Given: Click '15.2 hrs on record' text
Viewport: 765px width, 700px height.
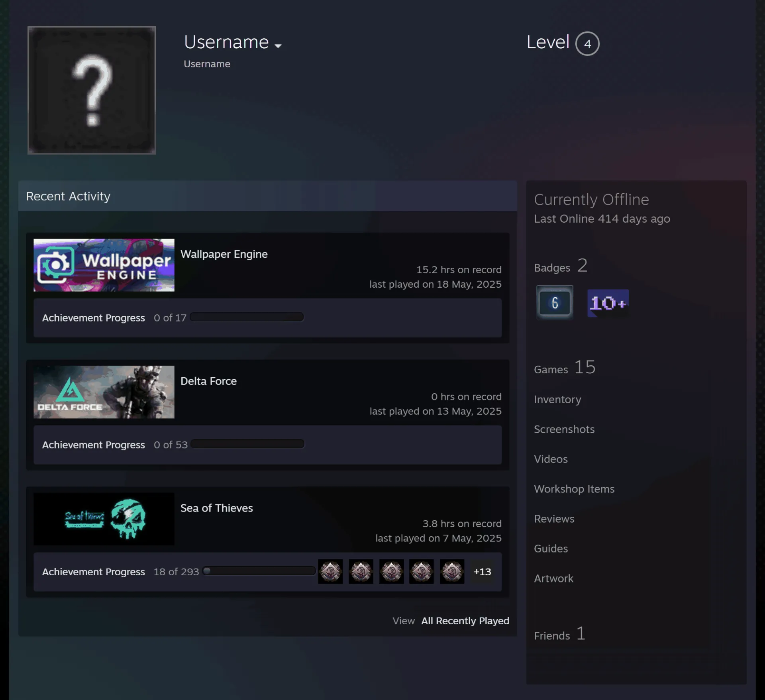Looking at the screenshot, I should (459, 270).
